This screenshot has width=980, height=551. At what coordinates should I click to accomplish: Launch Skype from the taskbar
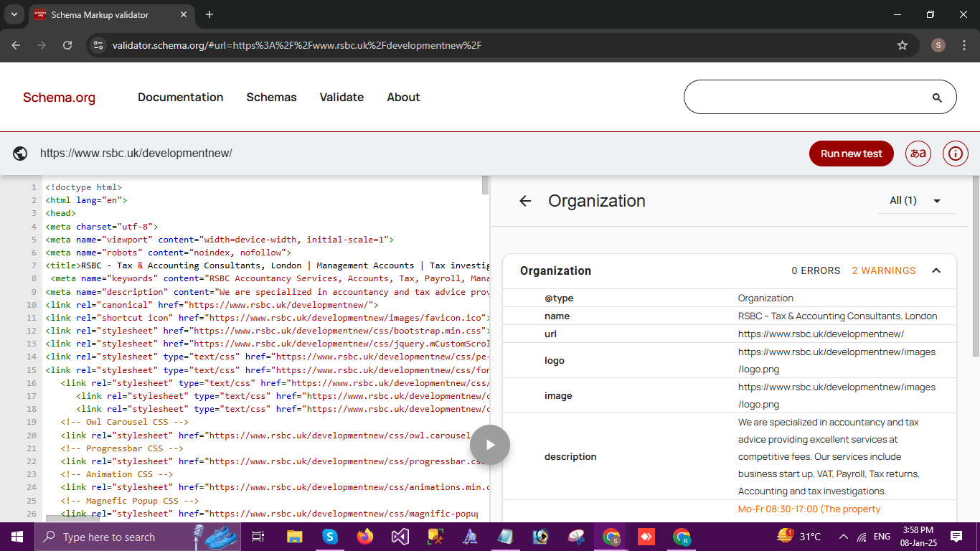pyautogui.click(x=330, y=537)
